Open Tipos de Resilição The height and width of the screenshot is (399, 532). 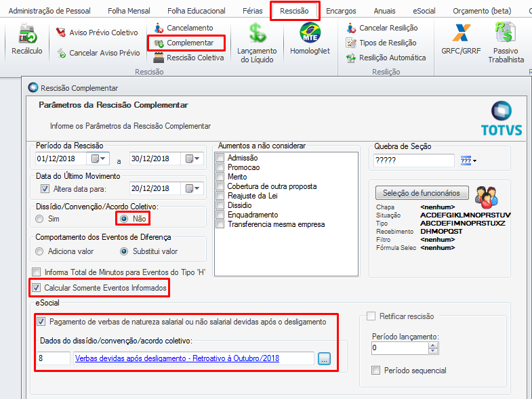(x=381, y=43)
